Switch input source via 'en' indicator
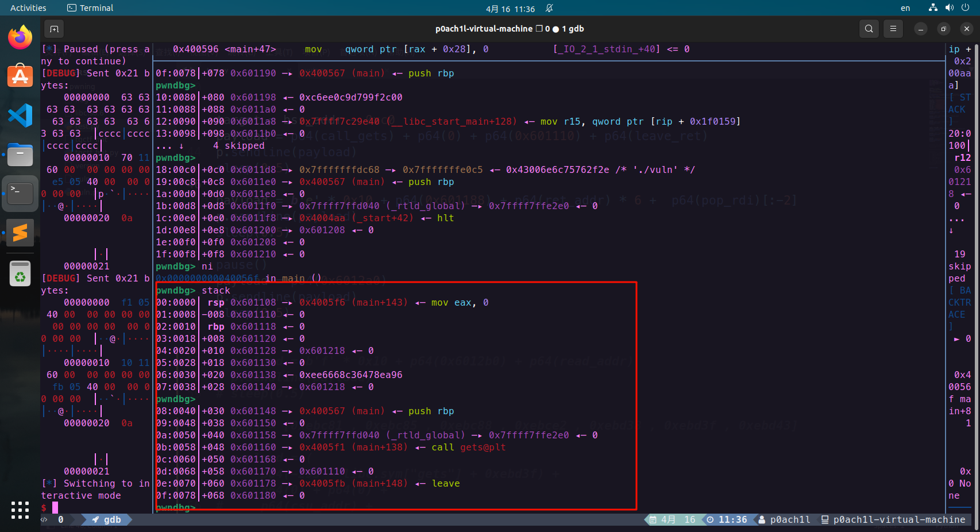 point(905,8)
